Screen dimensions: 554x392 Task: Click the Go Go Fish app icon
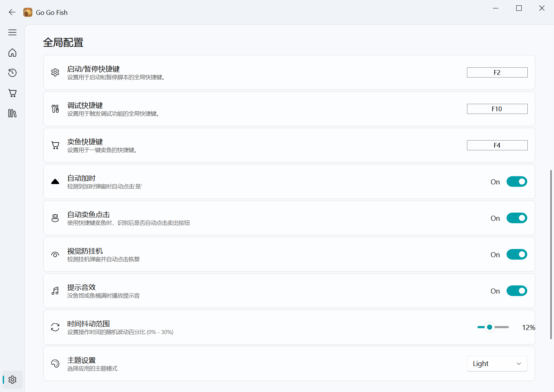point(28,12)
